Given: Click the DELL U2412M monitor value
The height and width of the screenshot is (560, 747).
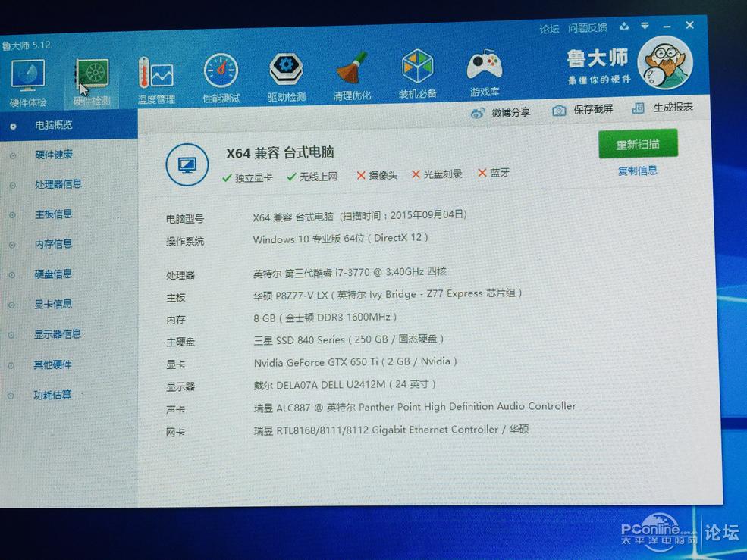Looking at the screenshot, I should coord(344,385).
